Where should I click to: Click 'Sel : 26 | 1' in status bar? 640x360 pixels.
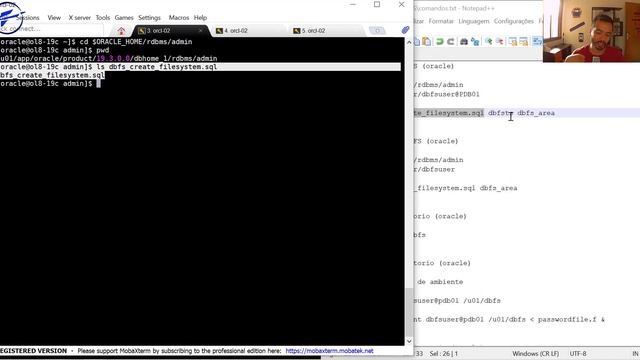pos(444,353)
